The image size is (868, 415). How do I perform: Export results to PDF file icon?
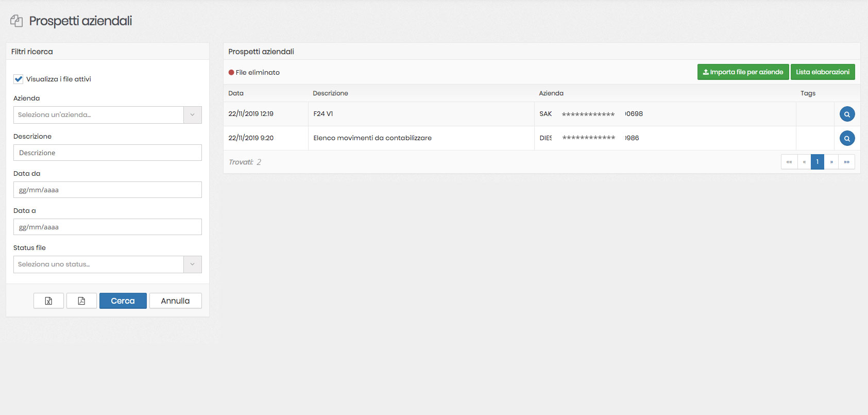coord(81,301)
